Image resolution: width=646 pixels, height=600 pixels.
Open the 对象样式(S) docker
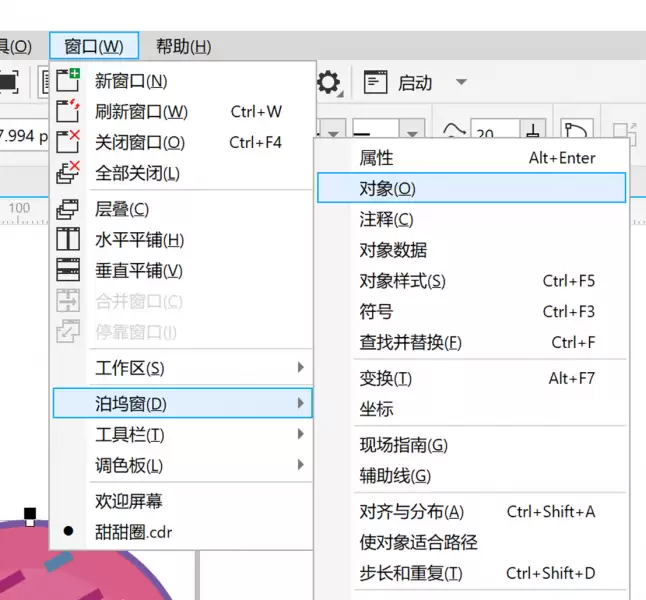point(472,281)
